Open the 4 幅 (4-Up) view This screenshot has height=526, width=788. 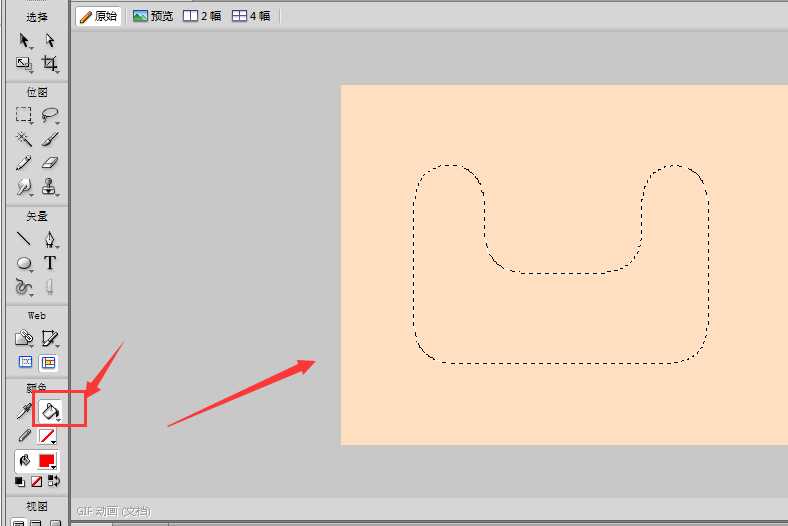click(251, 16)
